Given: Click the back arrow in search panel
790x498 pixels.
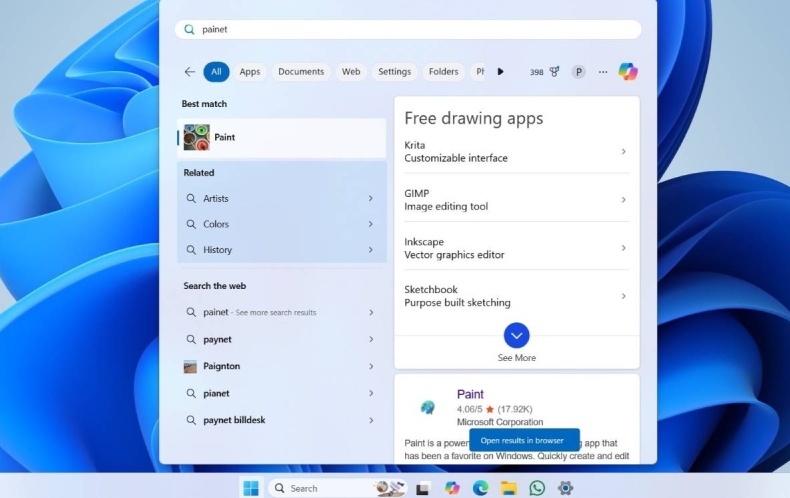Looking at the screenshot, I should tap(189, 72).
